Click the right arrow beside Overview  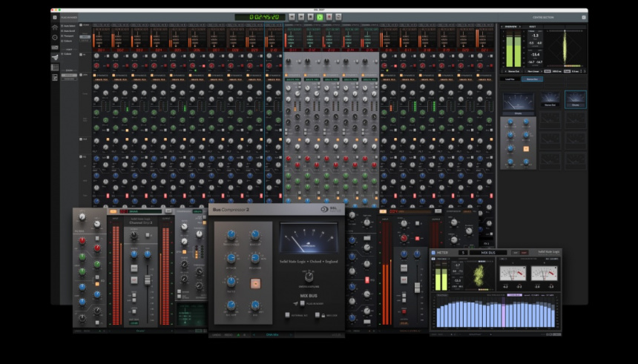[x=520, y=27]
